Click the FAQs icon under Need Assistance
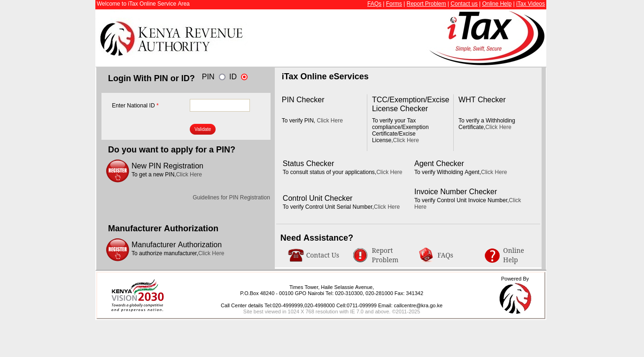Viewport: 644px width, 357px height. tap(426, 255)
